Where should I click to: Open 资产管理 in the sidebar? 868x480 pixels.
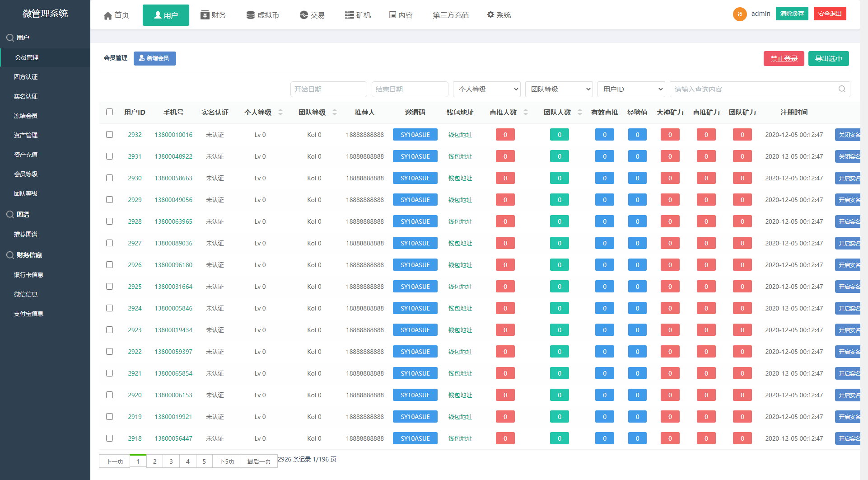point(26,135)
